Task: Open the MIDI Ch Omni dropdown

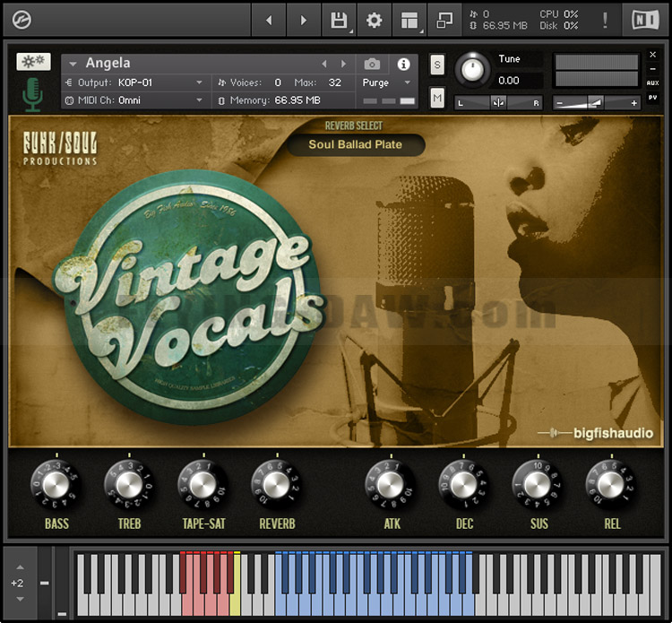Action: [134, 100]
